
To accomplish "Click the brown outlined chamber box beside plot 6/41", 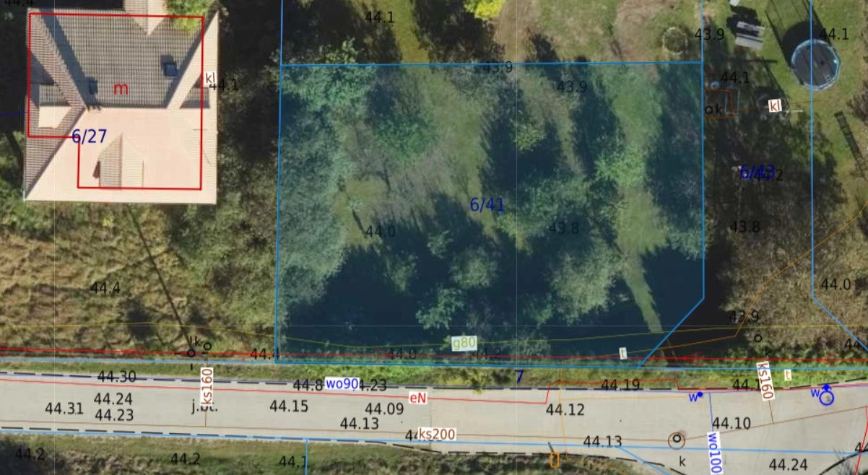I will click(x=720, y=103).
